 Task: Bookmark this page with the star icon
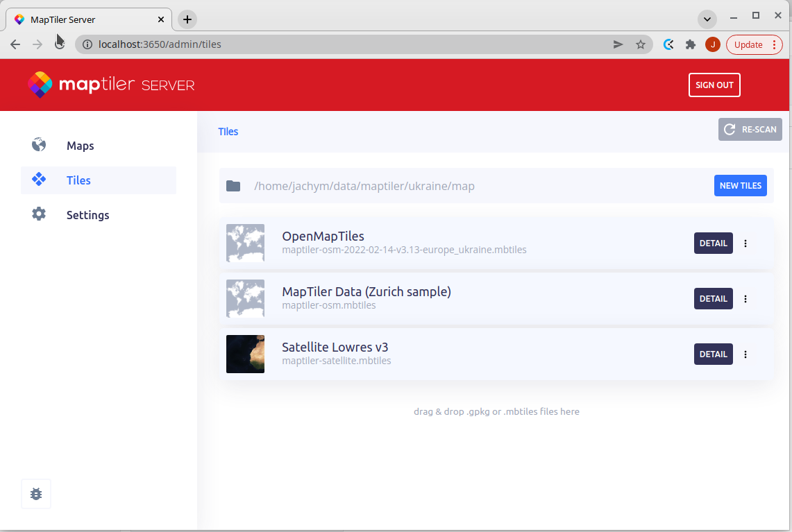[640, 44]
